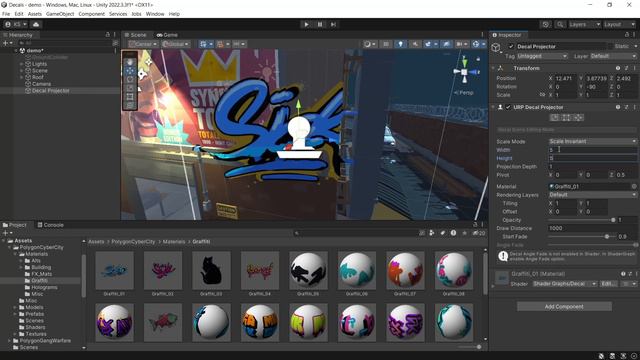Toggle grid snapping icon in Scene toolbar
The height and width of the screenshot is (360, 640).
(222, 44)
